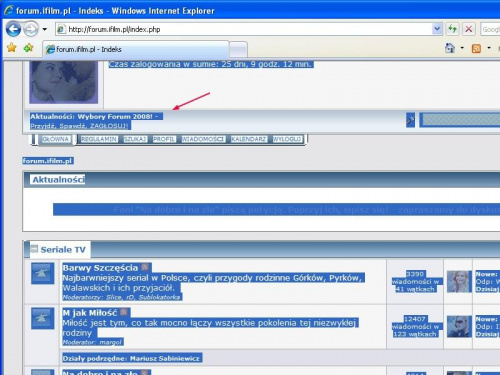This screenshot has height=375, width=500.
Task: Open Mariusz Sabiniewicz subforum link
Action: [x=165, y=359]
